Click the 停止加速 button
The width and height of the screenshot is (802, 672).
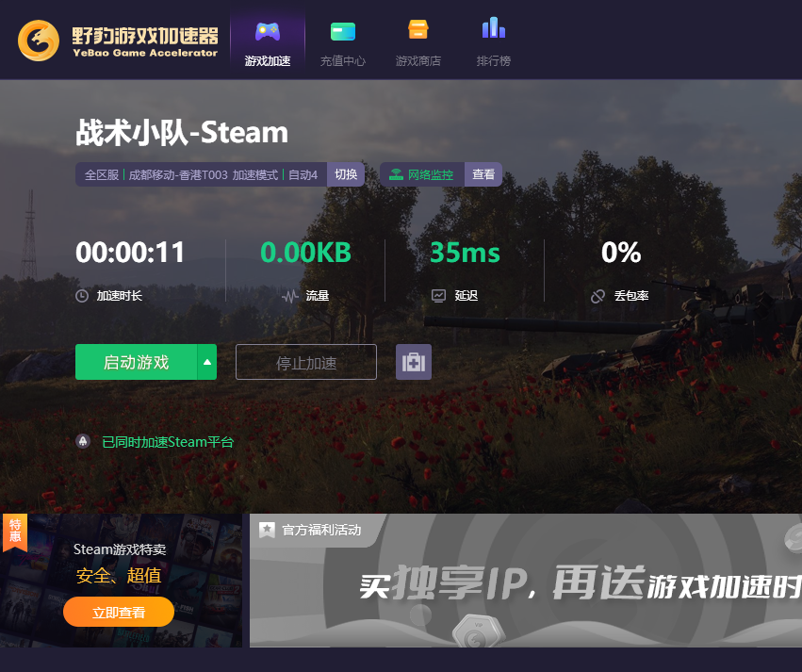pos(306,362)
